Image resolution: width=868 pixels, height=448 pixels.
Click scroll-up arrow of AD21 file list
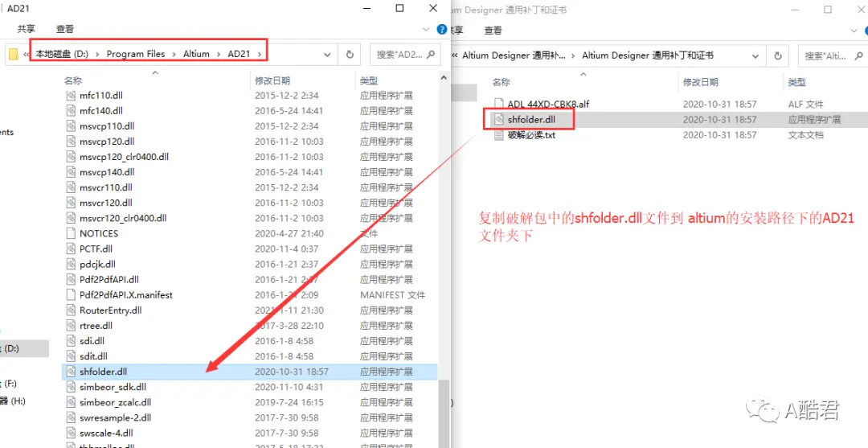444,80
